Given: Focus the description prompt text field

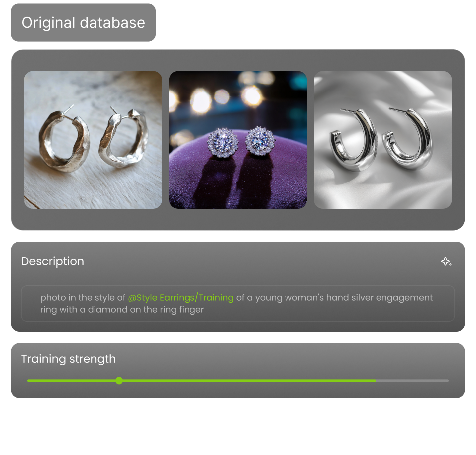Looking at the screenshot, I should [238, 303].
